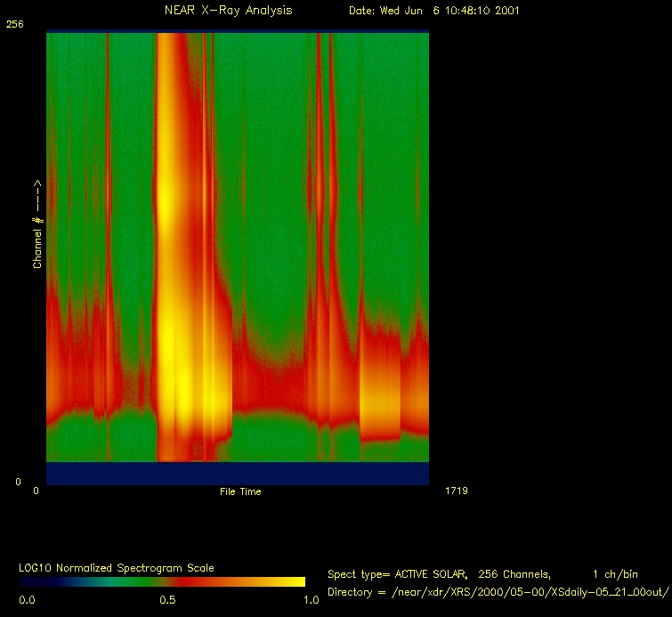This screenshot has height=617, width=672.
Task: Click the Directory path text line
Action: click(x=498, y=592)
